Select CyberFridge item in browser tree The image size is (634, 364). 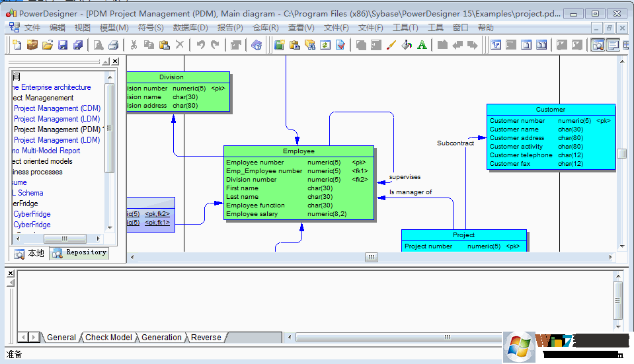[x=32, y=214]
